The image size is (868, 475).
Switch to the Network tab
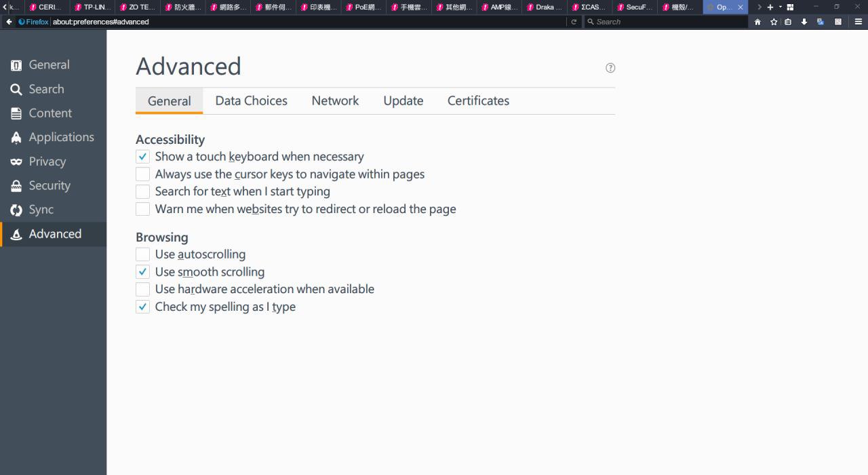(335, 100)
